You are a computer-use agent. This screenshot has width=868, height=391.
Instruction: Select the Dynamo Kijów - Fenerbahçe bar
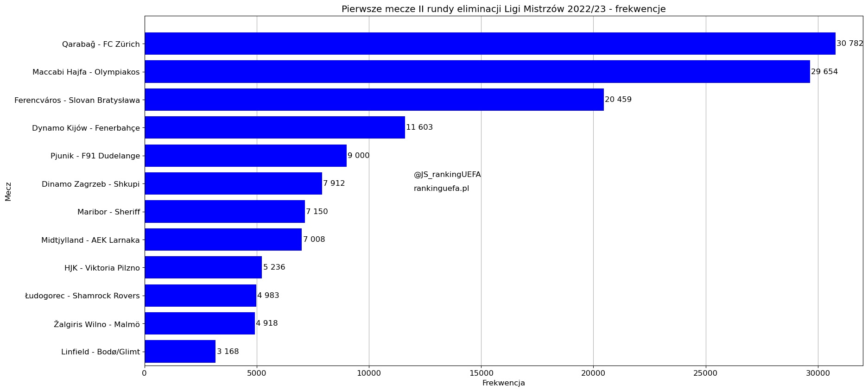(275, 127)
